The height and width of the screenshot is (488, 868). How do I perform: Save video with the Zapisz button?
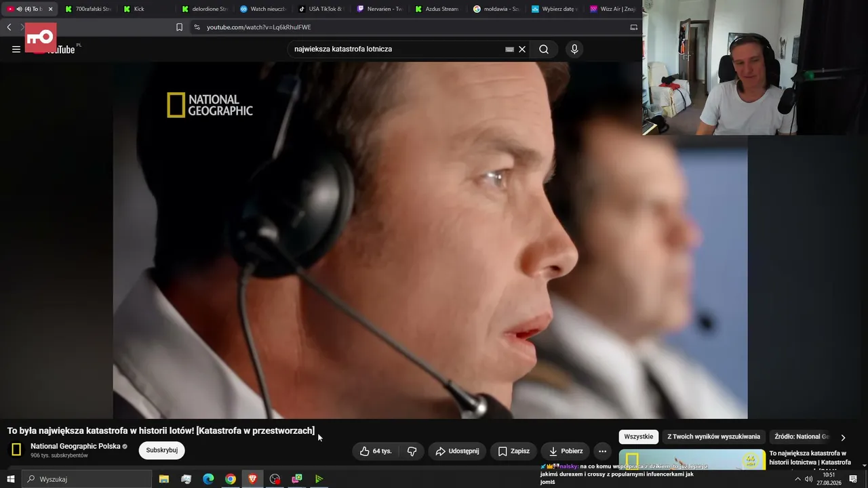[513, 451]
